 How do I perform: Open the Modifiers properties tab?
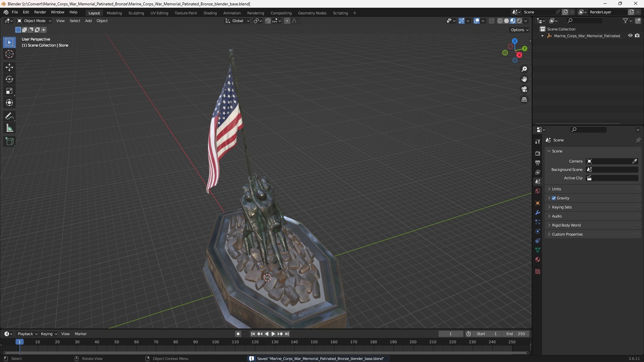tap(538, 213)
